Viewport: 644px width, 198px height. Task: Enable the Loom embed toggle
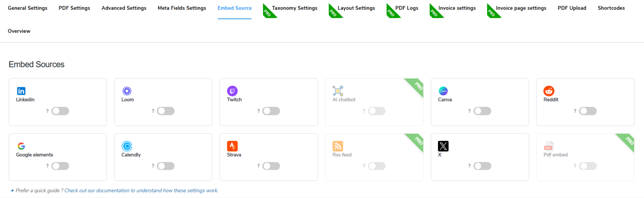166,111
